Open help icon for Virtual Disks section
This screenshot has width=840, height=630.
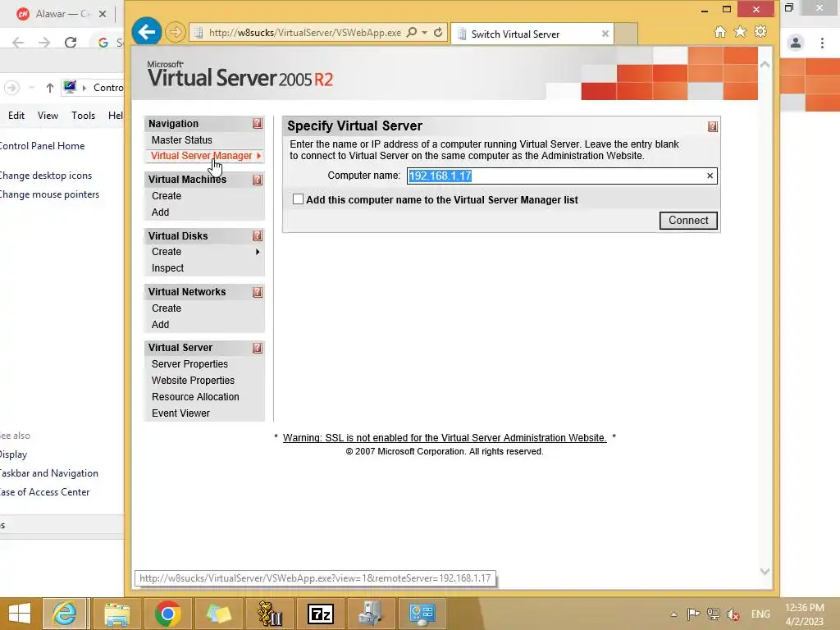(257, 236)
